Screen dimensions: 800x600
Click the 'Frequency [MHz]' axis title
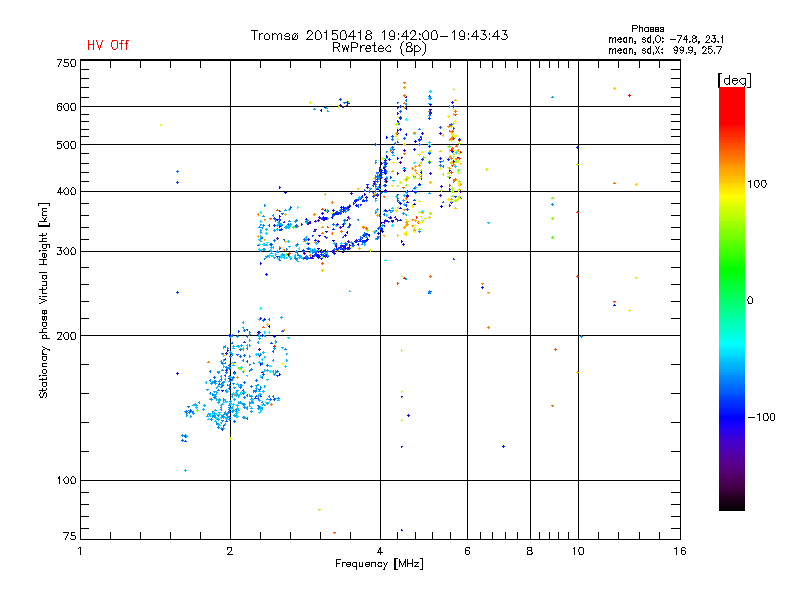(x=379, y=564)
